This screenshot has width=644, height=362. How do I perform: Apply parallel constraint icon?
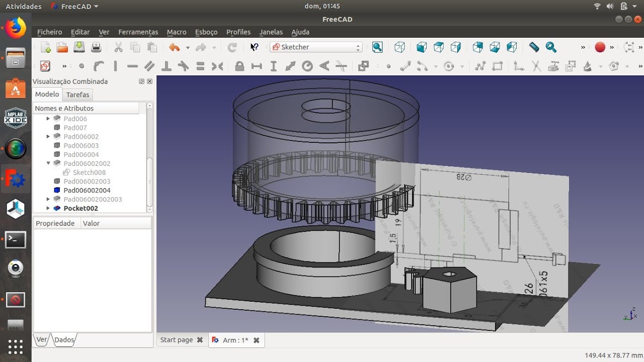click(149, 66)
